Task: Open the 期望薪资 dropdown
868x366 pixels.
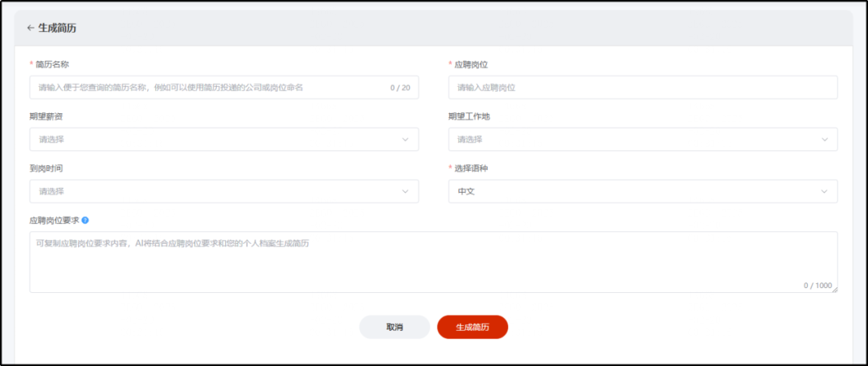Action: click(x=223, y=140)
